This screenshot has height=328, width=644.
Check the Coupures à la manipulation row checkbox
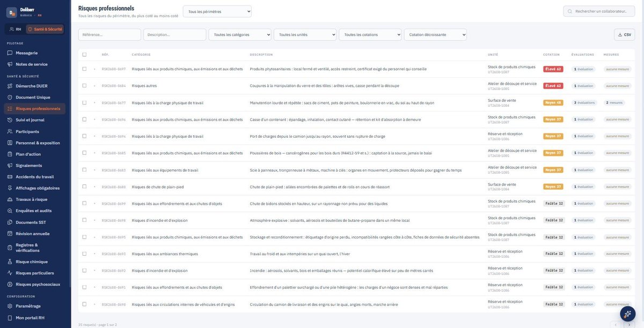point(84,86)
